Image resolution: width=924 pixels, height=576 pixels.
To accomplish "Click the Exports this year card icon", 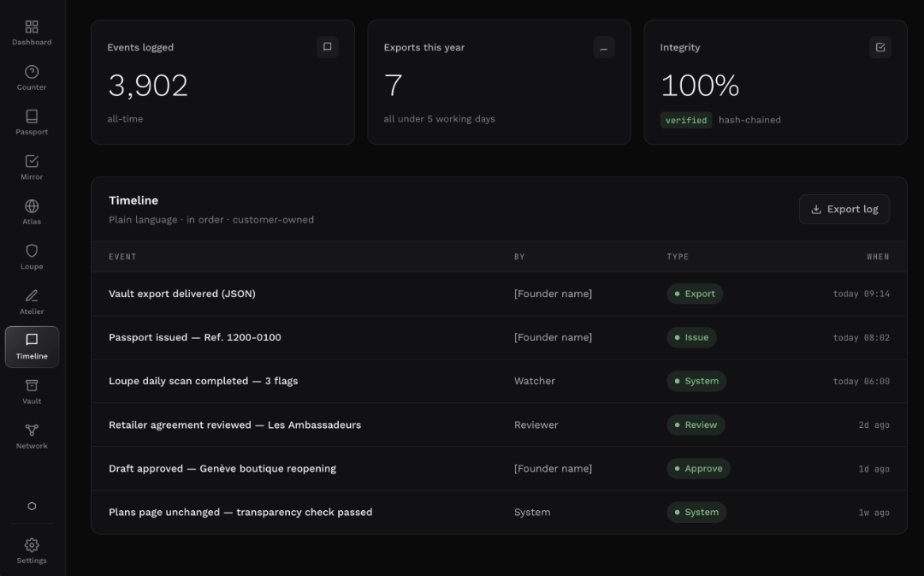I will pos(603,47).
